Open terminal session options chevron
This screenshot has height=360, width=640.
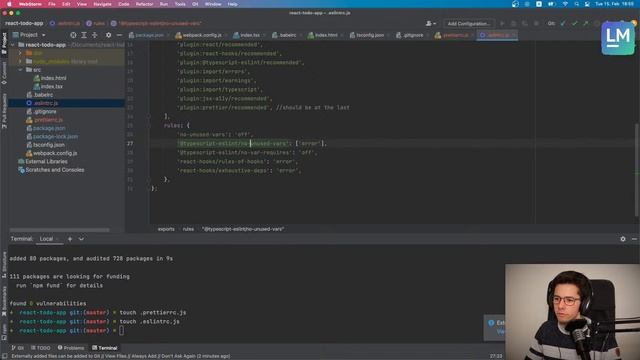point(81,239)
